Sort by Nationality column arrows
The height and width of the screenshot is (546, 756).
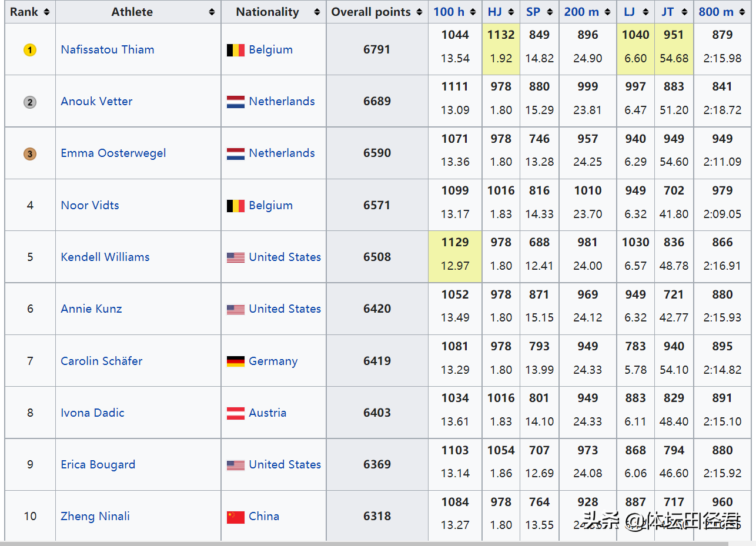317,12
